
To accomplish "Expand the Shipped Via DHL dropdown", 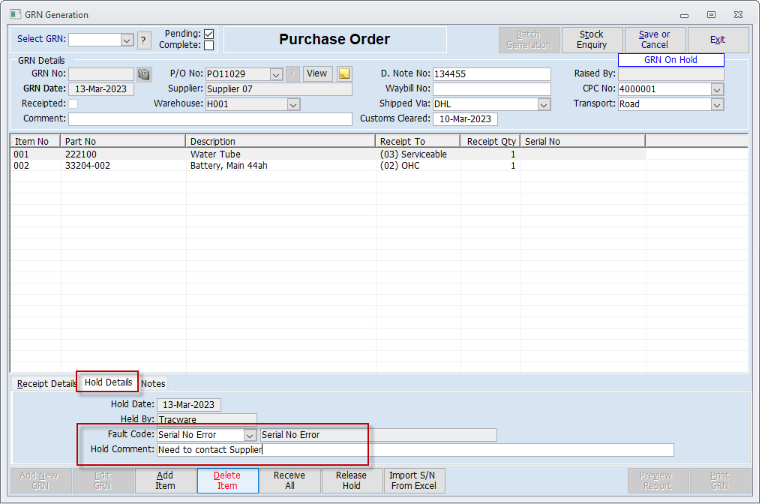I will point(544,104).
